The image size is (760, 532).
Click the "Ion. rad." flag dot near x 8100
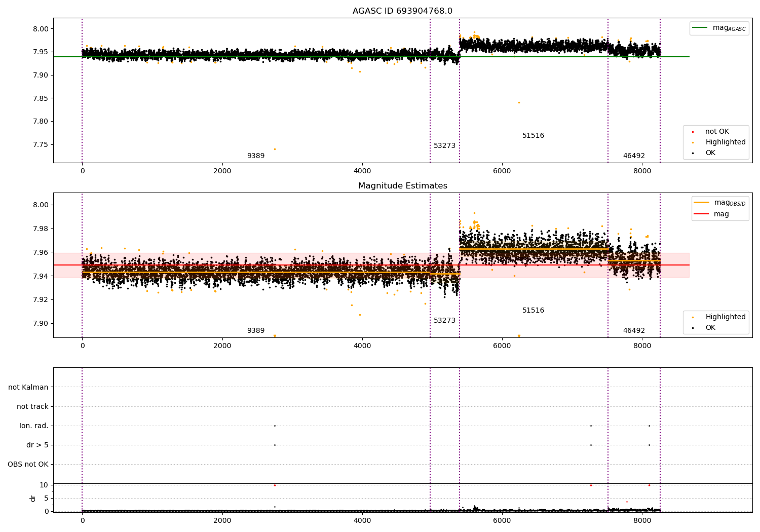click(649, 426)
